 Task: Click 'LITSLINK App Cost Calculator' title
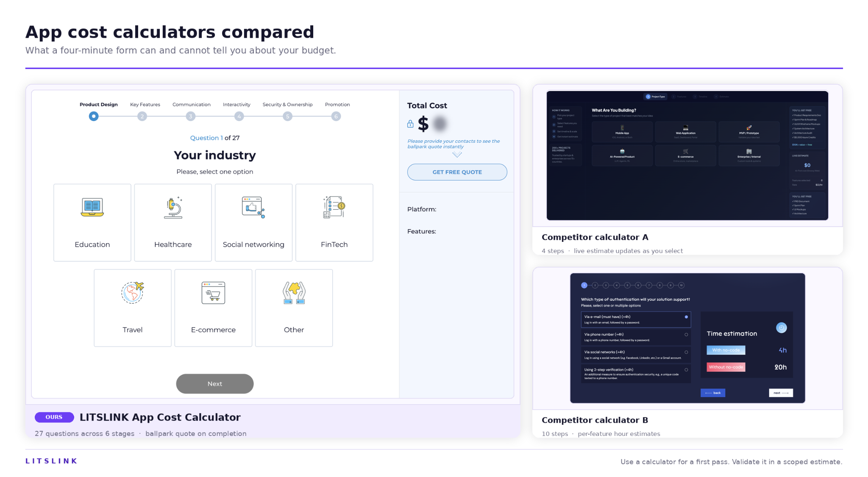(160, 417)
